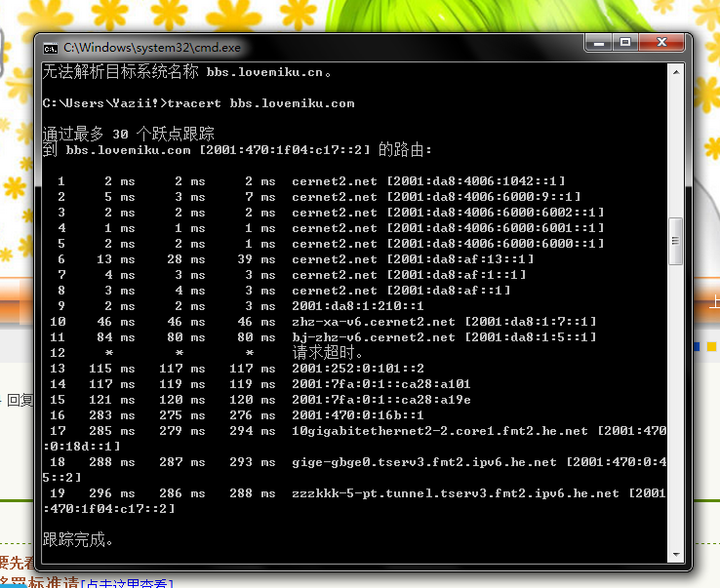The height and width of the screenshot is (588, 720).
Task: Click hop 7 address 2001:da8:af:1::1
Action: 457,275
